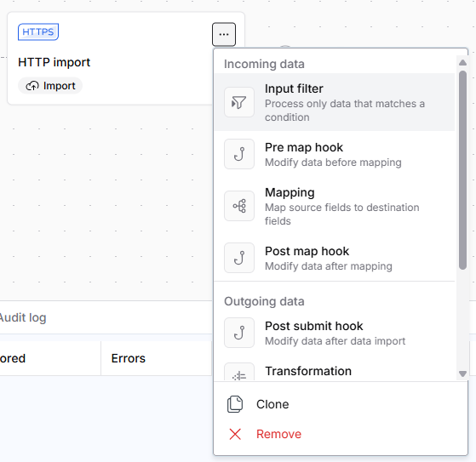Open the Mapping option
This screenshot has height=462, width=476.
tap(335, 206)
